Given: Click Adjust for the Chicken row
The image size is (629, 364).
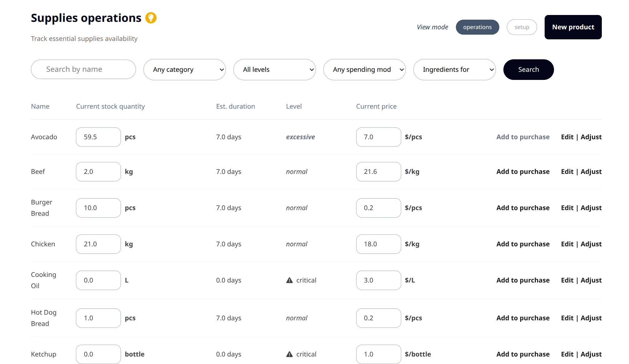Looking at the screenshot, I should 591,244.
